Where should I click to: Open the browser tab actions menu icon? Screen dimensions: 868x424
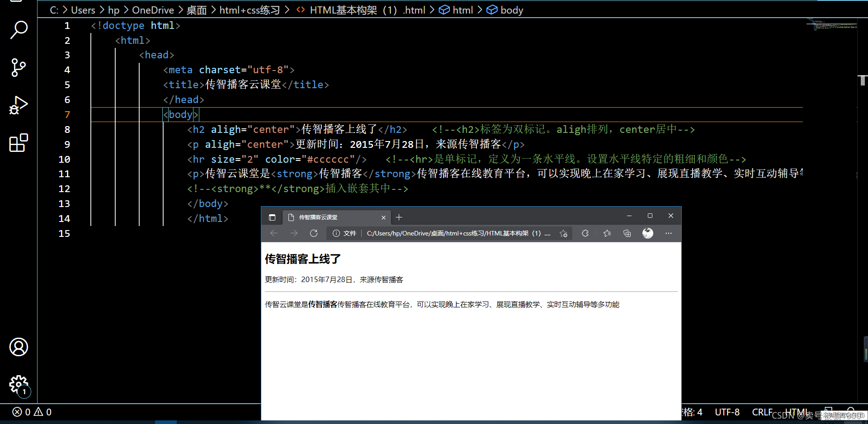[x=272, y=217]
